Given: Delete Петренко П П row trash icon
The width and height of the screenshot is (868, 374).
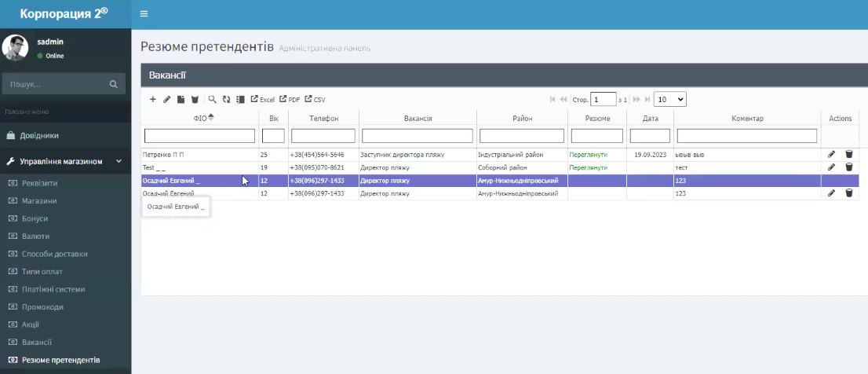Looking at the screenshot, I should [x=848, y=154].
